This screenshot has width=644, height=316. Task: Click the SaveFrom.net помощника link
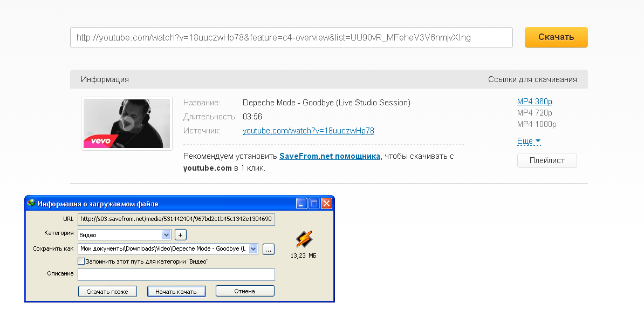(x=330, y=156)
